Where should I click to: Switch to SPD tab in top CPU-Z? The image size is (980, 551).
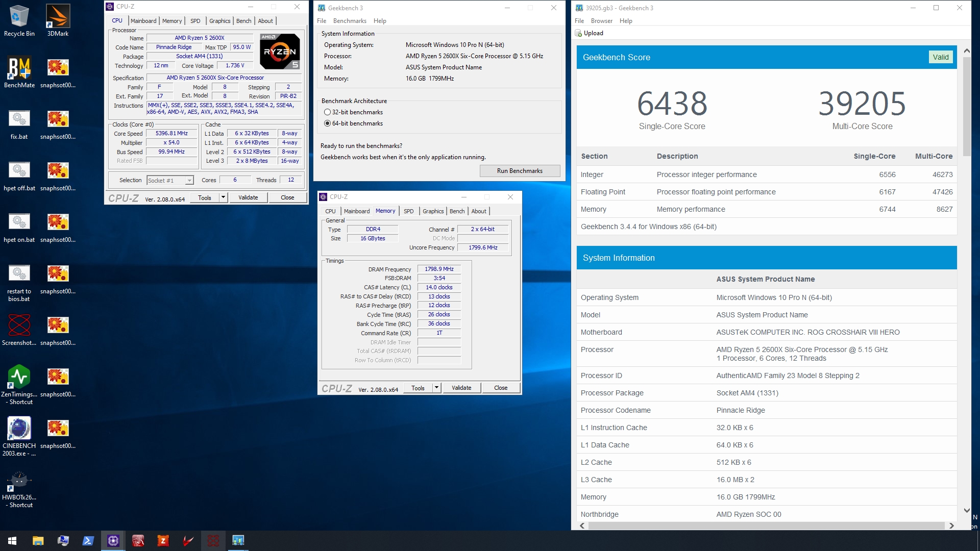point(195,21)
